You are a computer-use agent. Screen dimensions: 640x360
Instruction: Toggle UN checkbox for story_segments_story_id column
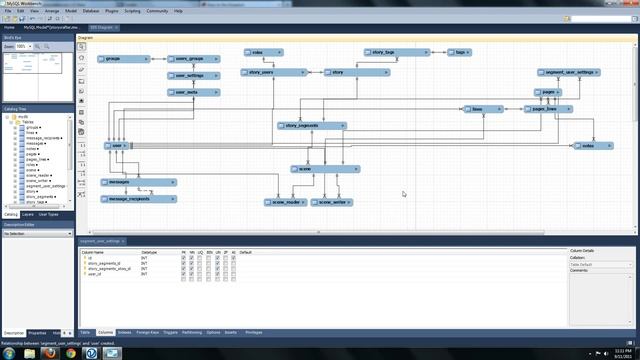(x=218, y=269)
